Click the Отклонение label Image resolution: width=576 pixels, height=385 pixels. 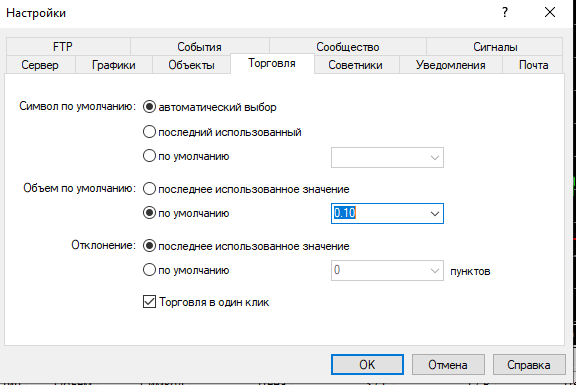104,245
